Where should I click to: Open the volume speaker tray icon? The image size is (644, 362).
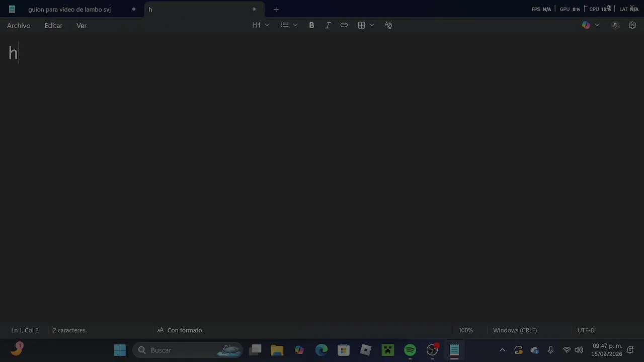point(579,350)
